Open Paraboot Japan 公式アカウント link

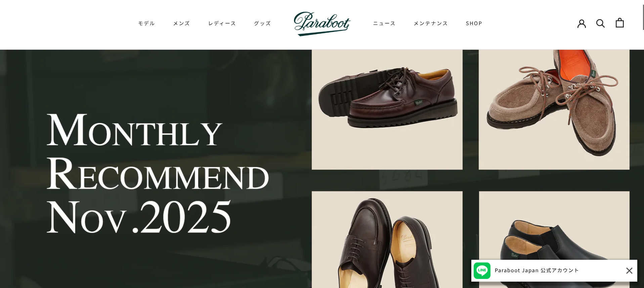tap(536, 271)
